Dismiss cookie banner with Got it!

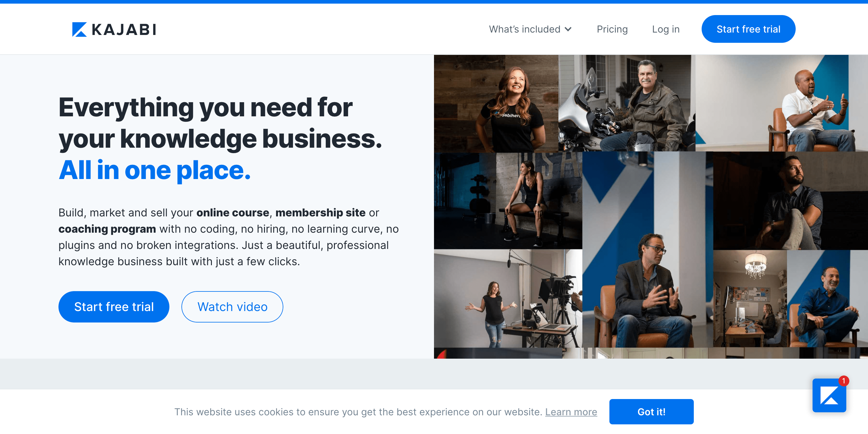pyautogui.click(x=651, y=411)
